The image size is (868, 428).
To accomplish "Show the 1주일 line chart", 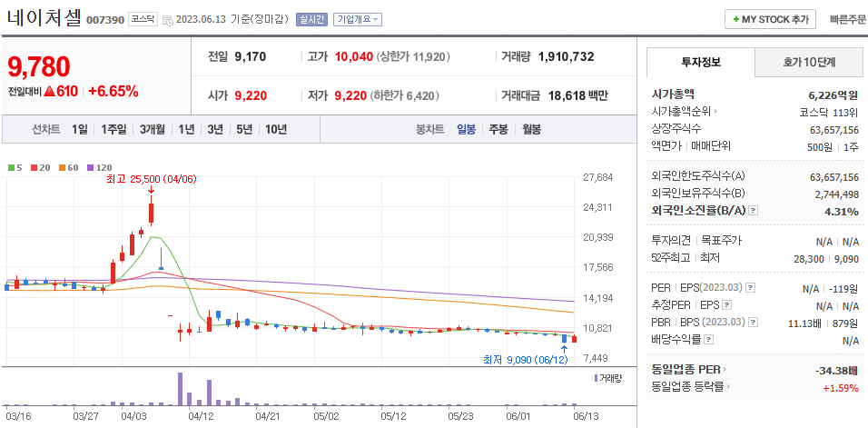I will pos(113,130).
